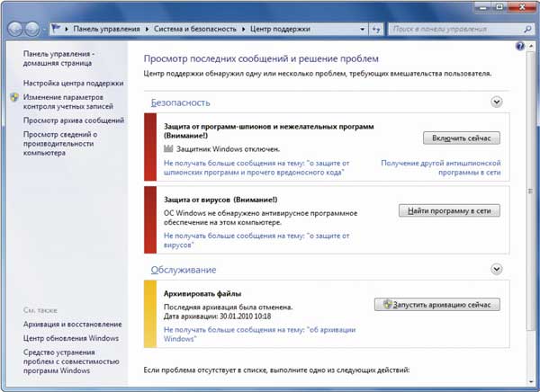Click Панель управления breadcrumb
The height and width of the screenshot is (392, 540).
pyautogui.click(x=106, y=30)
